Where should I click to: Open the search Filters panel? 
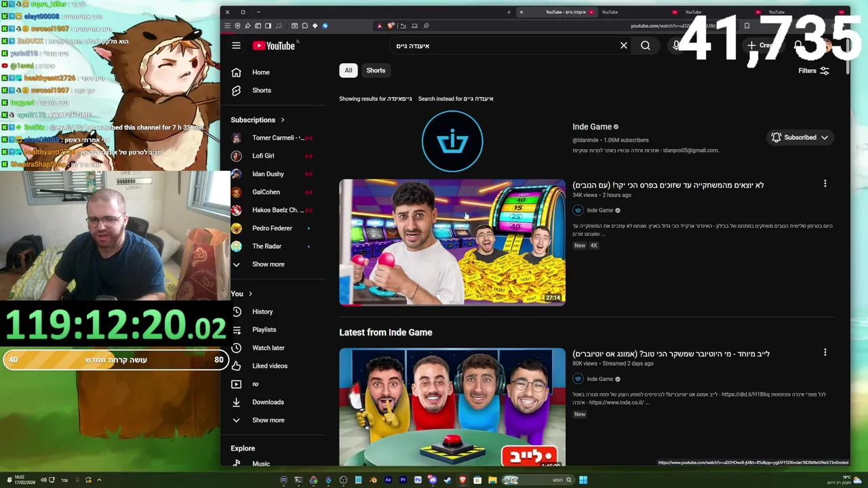pyautogui.click(x=814, y=70)
